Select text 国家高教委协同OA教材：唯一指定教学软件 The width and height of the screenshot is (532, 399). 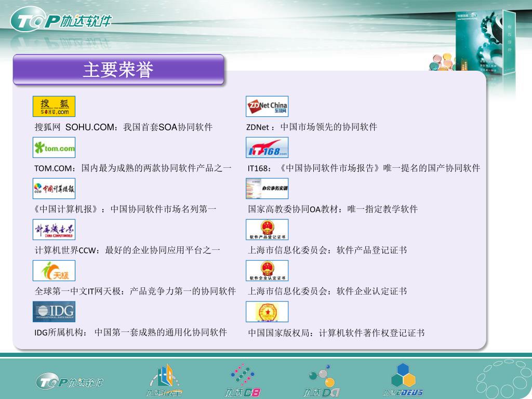click(x=333, y=209)
